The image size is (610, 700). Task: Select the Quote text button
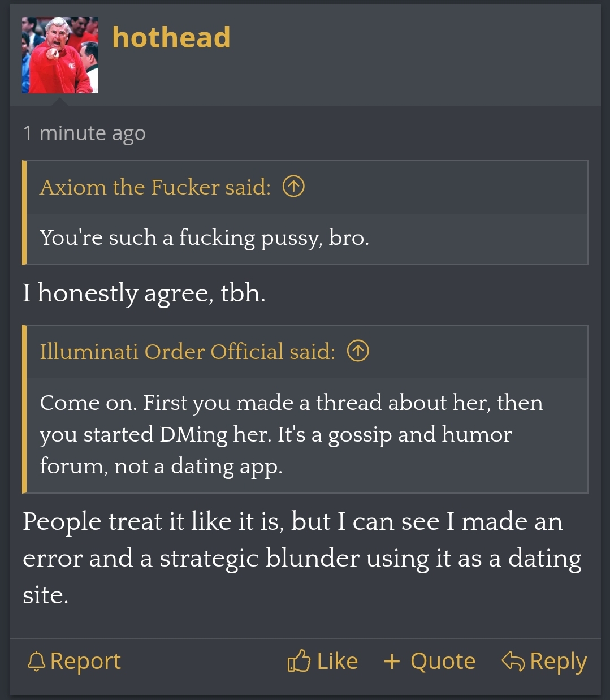click(x=443, y=661)
